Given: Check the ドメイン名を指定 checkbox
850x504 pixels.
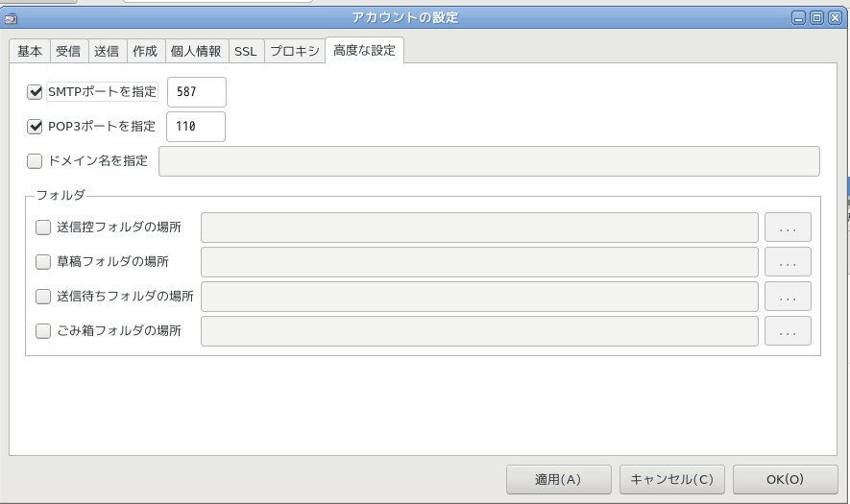Looking at the screenshot, I should (x=36, y=161).
